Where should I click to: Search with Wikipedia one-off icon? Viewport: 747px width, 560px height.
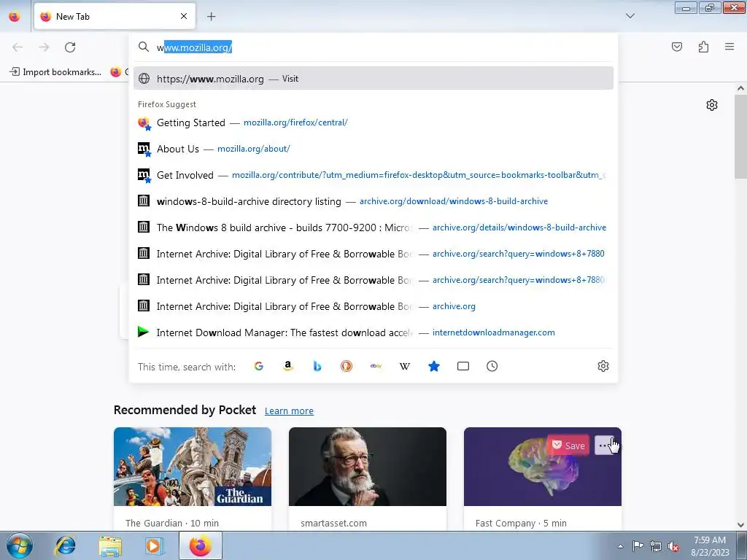click(x=405, y=366)
